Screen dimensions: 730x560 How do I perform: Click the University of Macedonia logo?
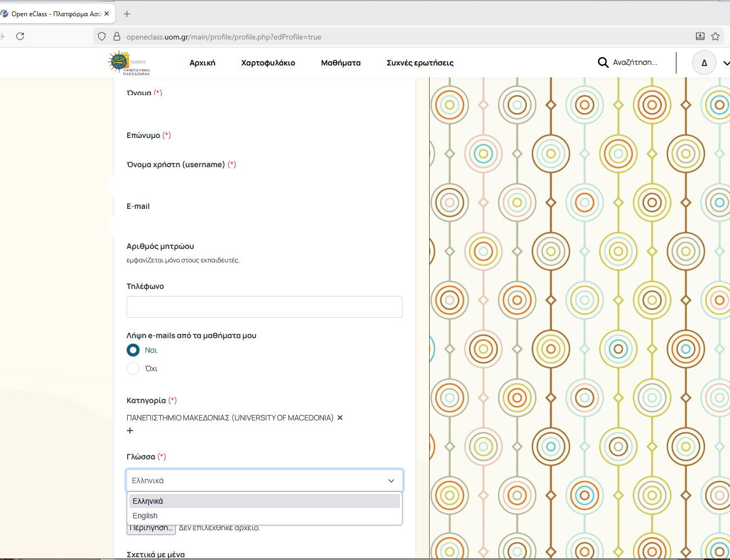[x=128, y=63]
